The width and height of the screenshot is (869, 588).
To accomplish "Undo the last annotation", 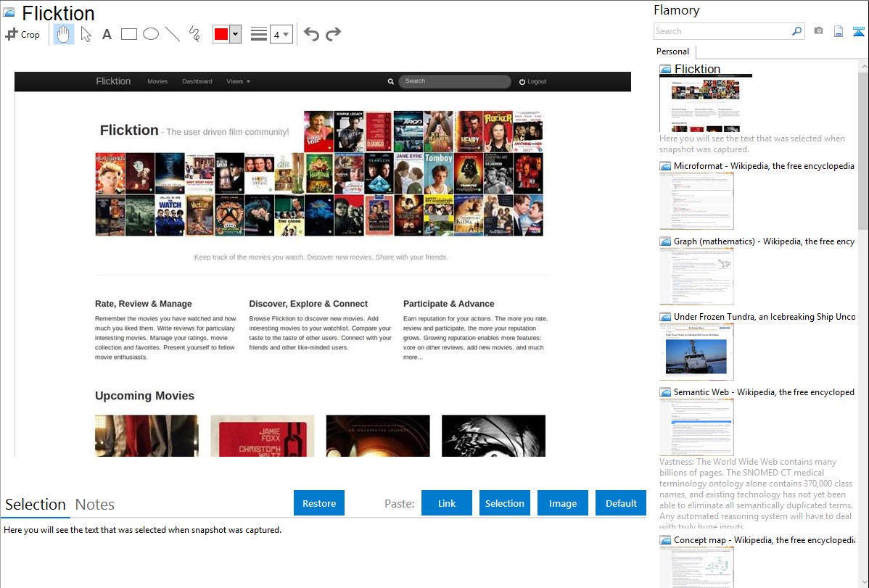I will pos(311,34).
